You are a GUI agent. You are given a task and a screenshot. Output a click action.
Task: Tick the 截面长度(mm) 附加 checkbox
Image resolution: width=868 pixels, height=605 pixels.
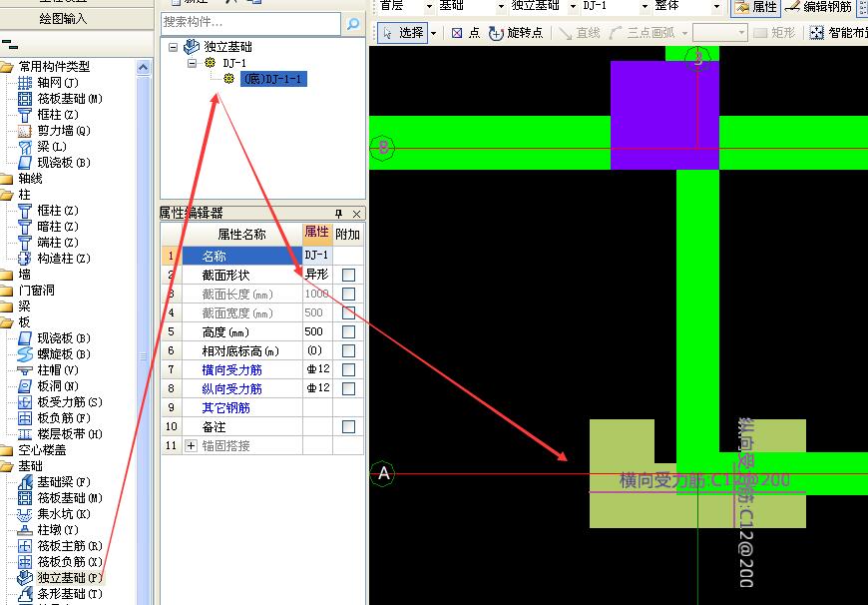(x=348, y=294)
